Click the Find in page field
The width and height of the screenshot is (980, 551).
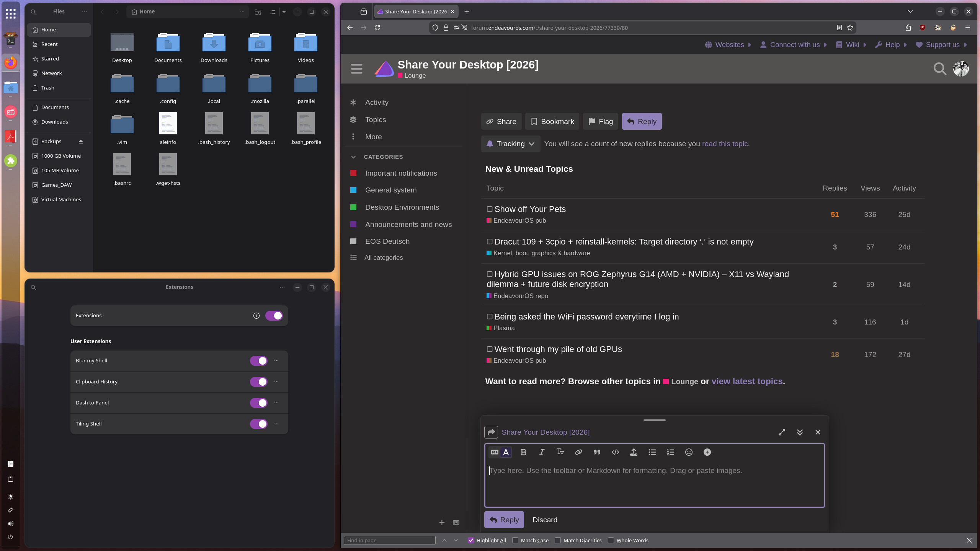click(389, 540)
